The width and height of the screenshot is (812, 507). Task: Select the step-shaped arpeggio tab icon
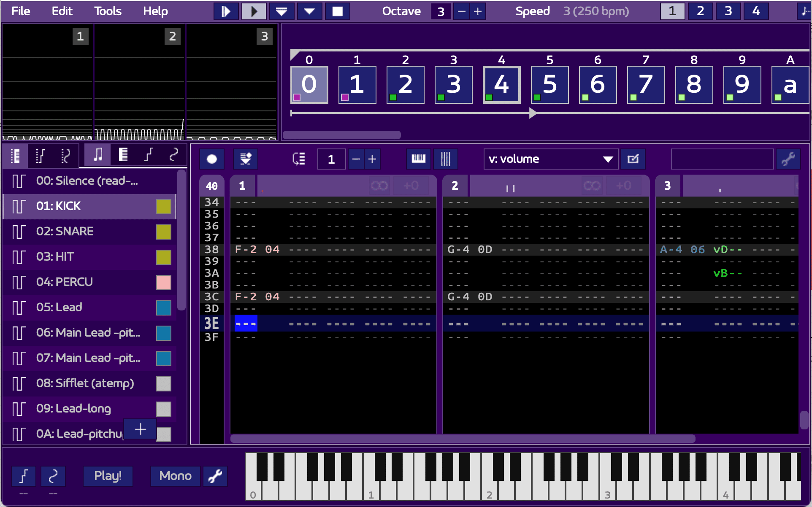pyautogui.click(x=148, y=155)
